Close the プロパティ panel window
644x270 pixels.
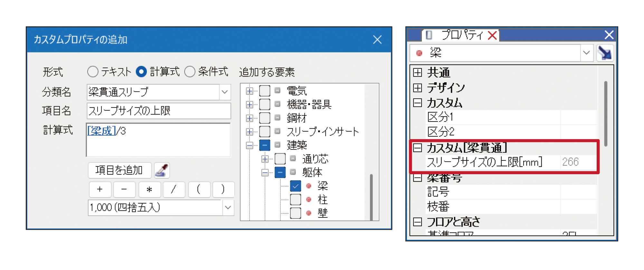609,35
